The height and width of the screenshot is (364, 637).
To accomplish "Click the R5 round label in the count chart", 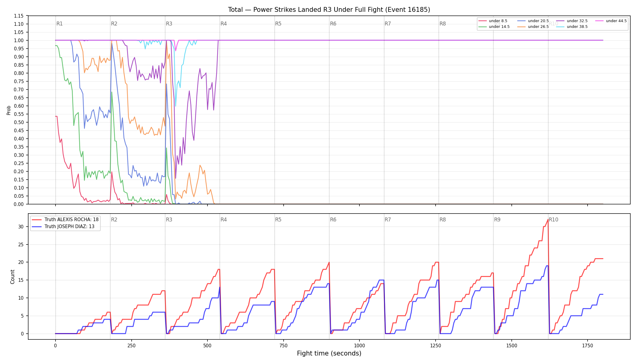I will (x=278, y=220).
